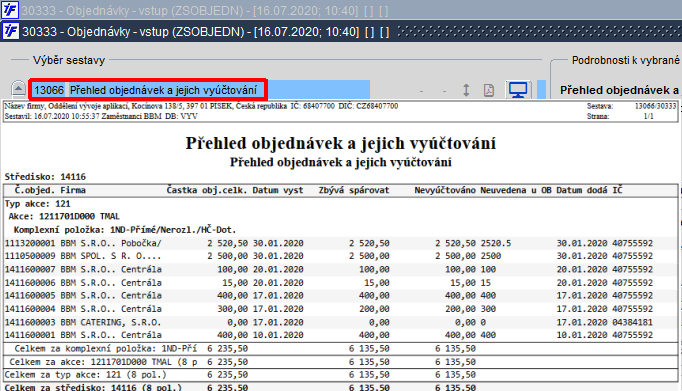Click 'Strana: 1/1' page indicator
The width and height of the screenshot is (682, 391).
point(620,117)
